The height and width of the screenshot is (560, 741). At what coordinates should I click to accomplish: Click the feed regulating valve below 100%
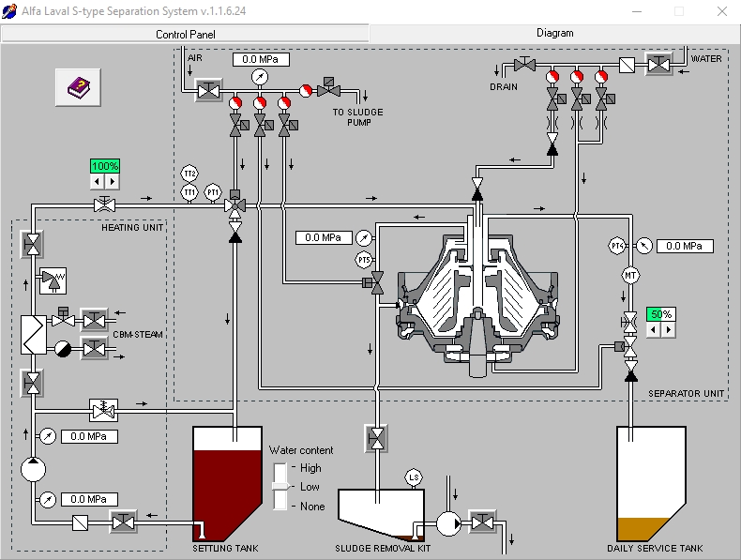coord(104,204)
